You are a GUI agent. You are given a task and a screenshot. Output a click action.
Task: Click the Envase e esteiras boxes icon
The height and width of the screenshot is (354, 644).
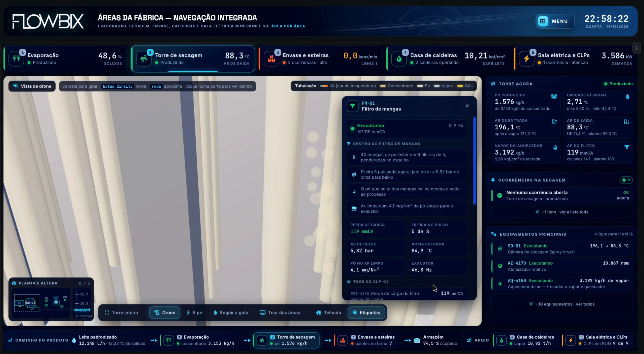tap(271, 59)
